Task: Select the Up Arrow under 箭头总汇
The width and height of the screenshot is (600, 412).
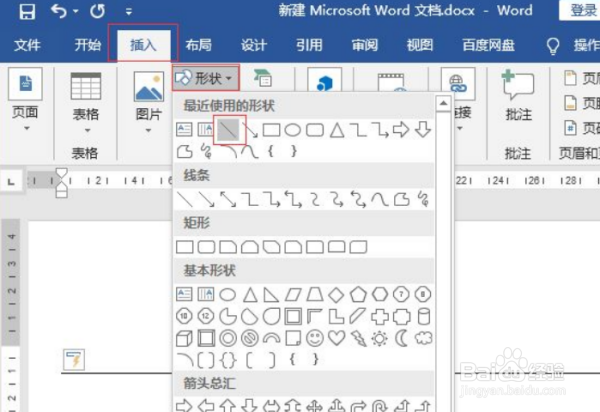Action: (x=228, y=406)
